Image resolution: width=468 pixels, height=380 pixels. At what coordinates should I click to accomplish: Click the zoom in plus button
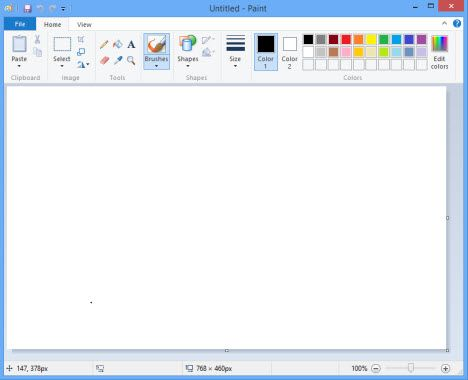[445, 368]
